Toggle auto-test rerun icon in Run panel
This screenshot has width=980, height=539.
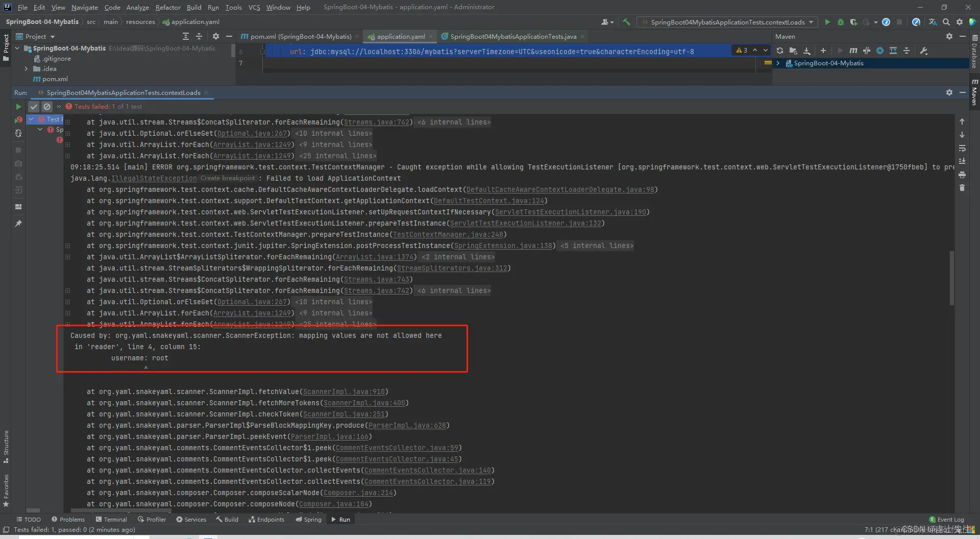18,133
